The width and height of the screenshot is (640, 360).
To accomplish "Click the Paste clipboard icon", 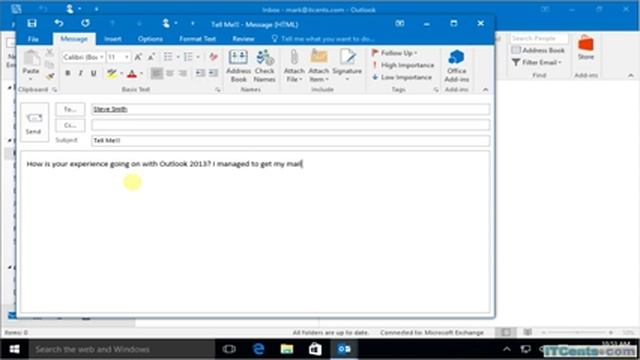I will (x=31, y=59).
